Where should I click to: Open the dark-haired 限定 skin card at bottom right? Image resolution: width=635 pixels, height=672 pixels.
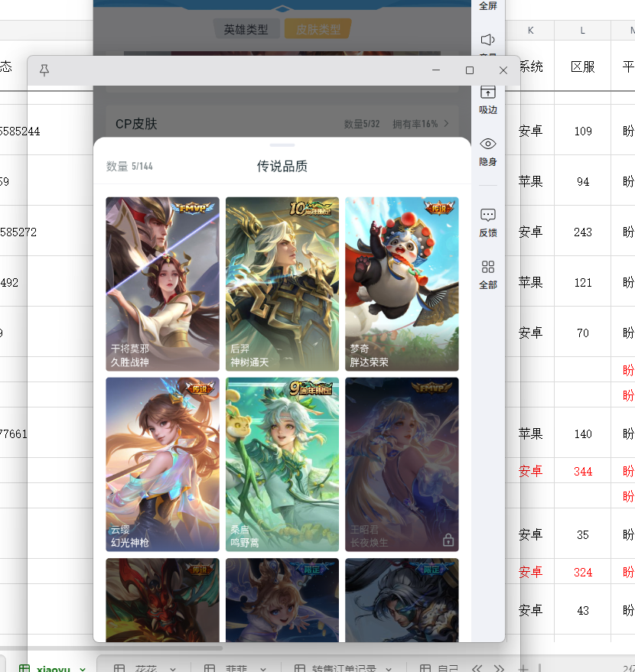(x=402, y=600)
